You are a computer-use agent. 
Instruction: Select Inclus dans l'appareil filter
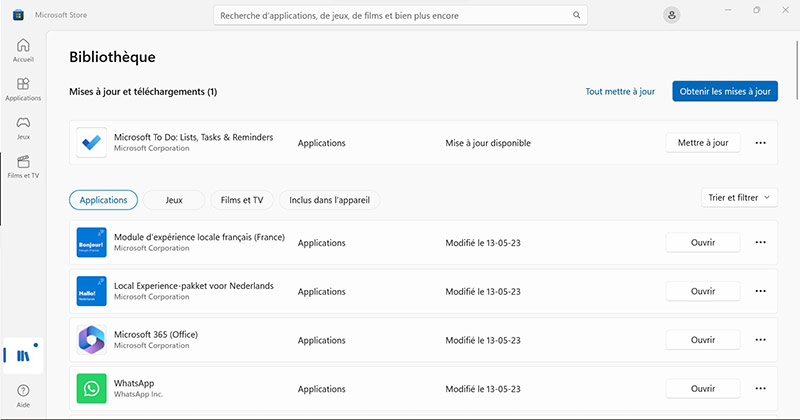tap(329, 200)
